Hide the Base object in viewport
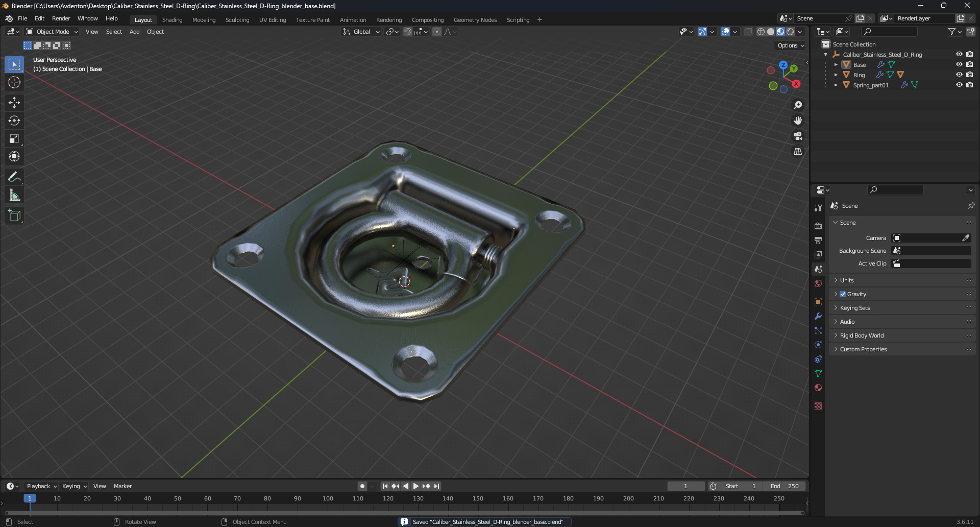The height and width of the screenshot is (527, 980). [x=959, y=64]
